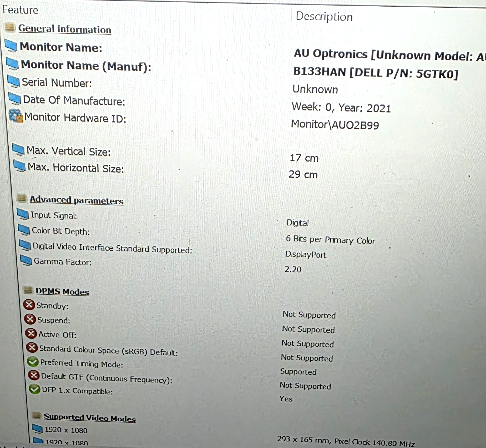Click the gear icon beside Monitor Hardware ID
The height and width of the screenshot is (448, 486).
(x=16, y=116)
